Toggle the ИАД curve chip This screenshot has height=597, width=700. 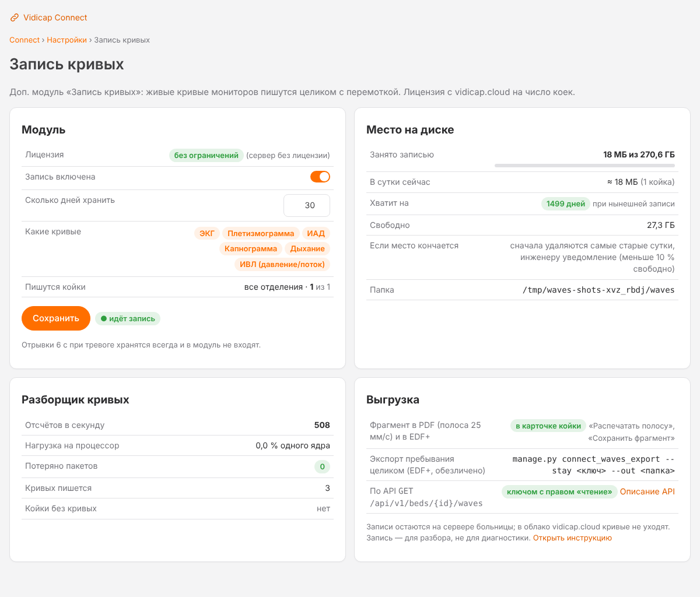316,233
